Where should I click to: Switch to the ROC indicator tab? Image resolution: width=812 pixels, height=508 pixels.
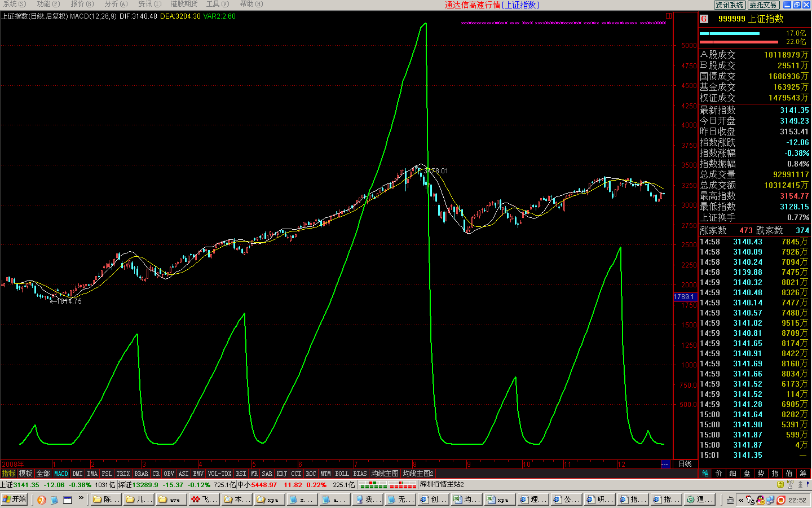coord(311,474)
